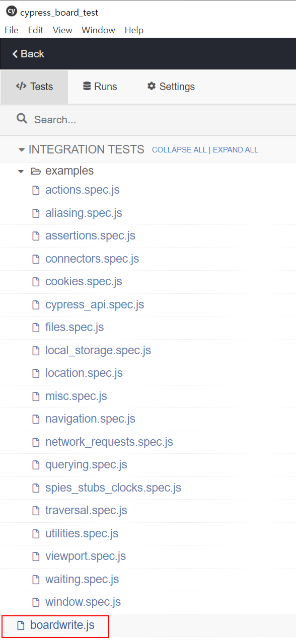Click the file icon beside misc.spec.js
Image resolution: width=296 pixels, height=644 pixels.
pos(36,396)
